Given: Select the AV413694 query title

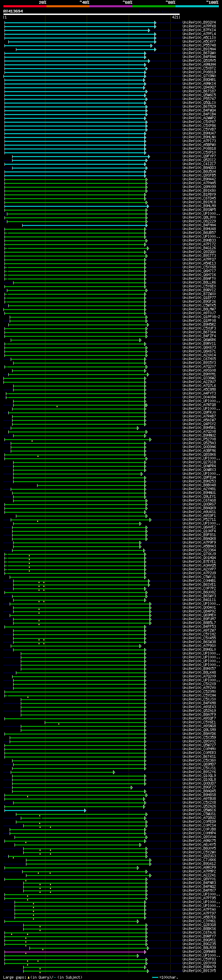Looking at the screenshot, I should coord(13,11).
